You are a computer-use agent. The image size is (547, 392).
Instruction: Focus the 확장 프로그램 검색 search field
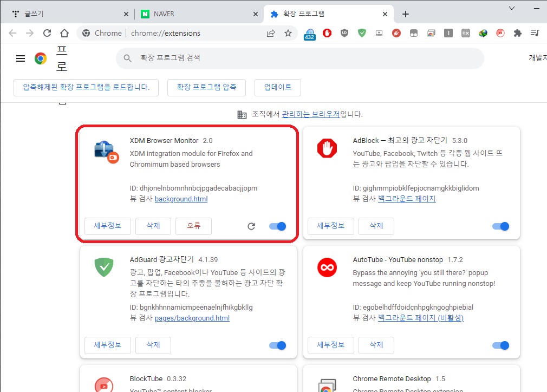(x=300, y=58)
